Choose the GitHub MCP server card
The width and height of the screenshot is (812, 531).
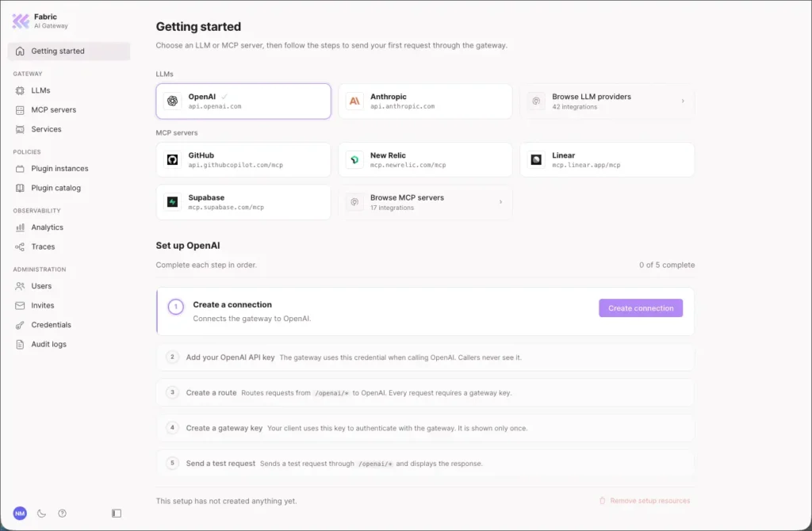click(x=243, y=160)
